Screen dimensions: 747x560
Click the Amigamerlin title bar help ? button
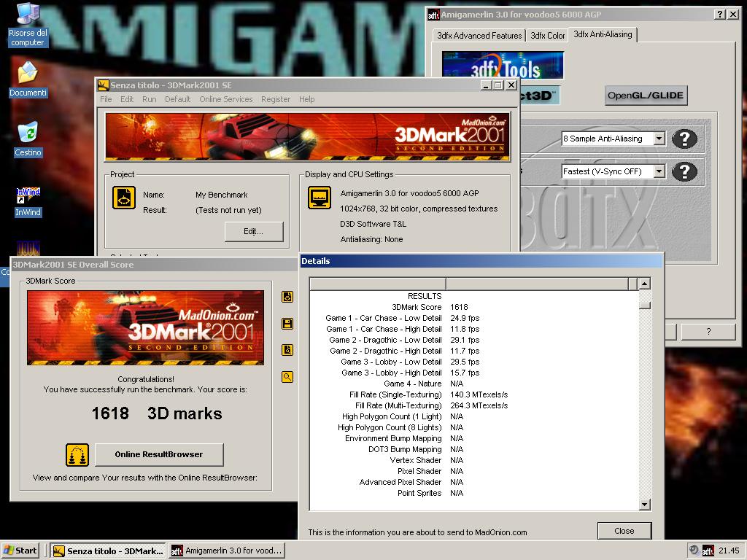(x=721, y=15)
